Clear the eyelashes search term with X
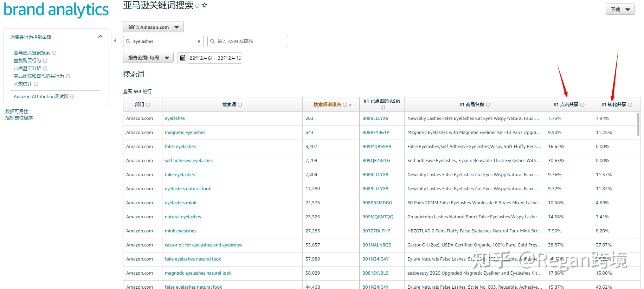 [x=199, y=41]
